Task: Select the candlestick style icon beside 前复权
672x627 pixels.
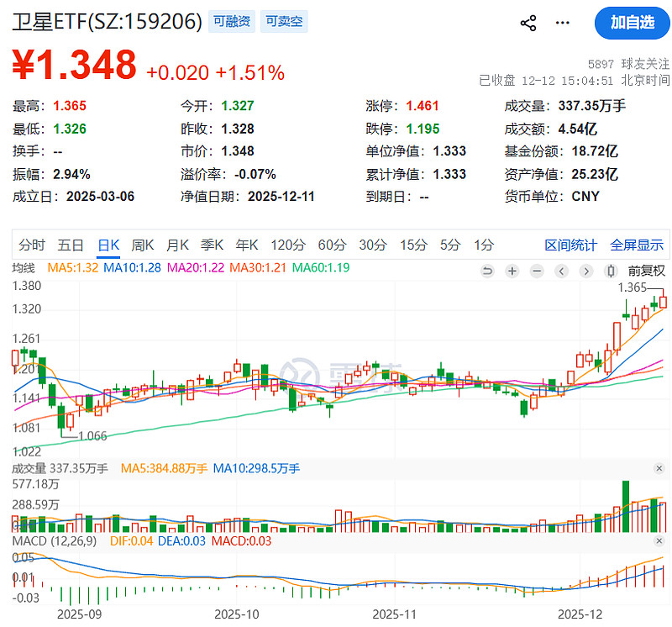Action: tap(610, 271)
